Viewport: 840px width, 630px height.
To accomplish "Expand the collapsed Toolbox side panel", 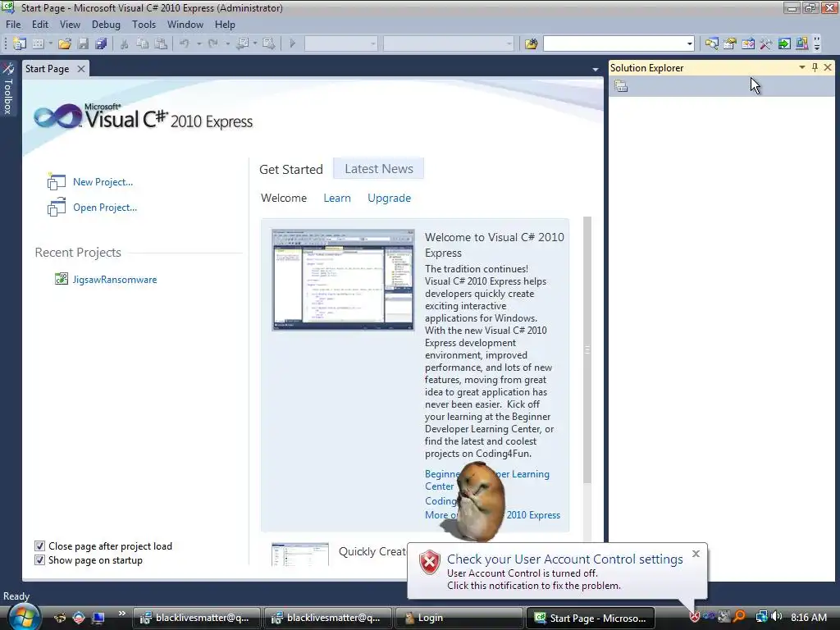I will coord(8,89).
